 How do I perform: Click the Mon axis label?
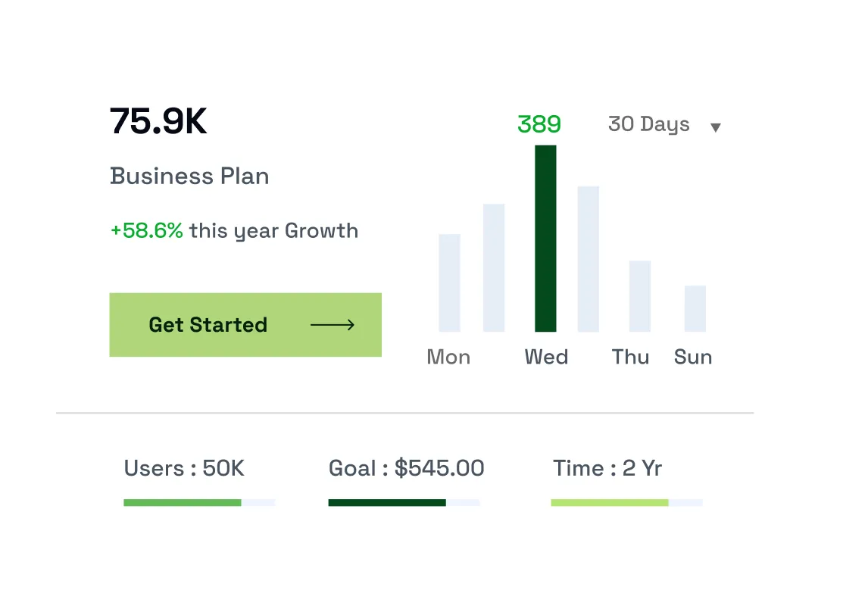(448, 357)
